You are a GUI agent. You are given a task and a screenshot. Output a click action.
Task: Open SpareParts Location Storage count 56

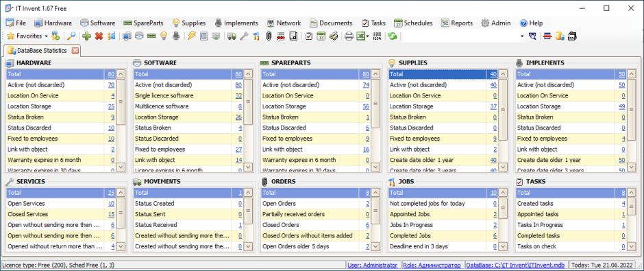pyautogui.click(x=366, y=106)
